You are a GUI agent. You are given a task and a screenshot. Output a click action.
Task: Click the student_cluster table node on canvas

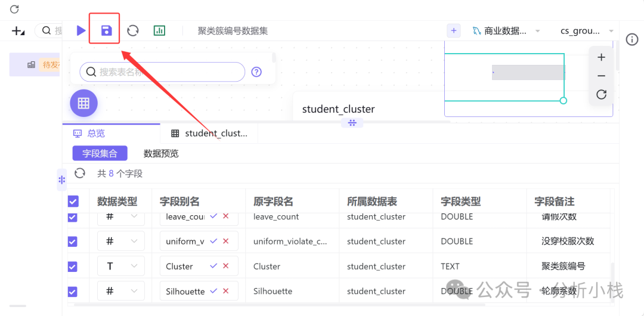[370, 106]
